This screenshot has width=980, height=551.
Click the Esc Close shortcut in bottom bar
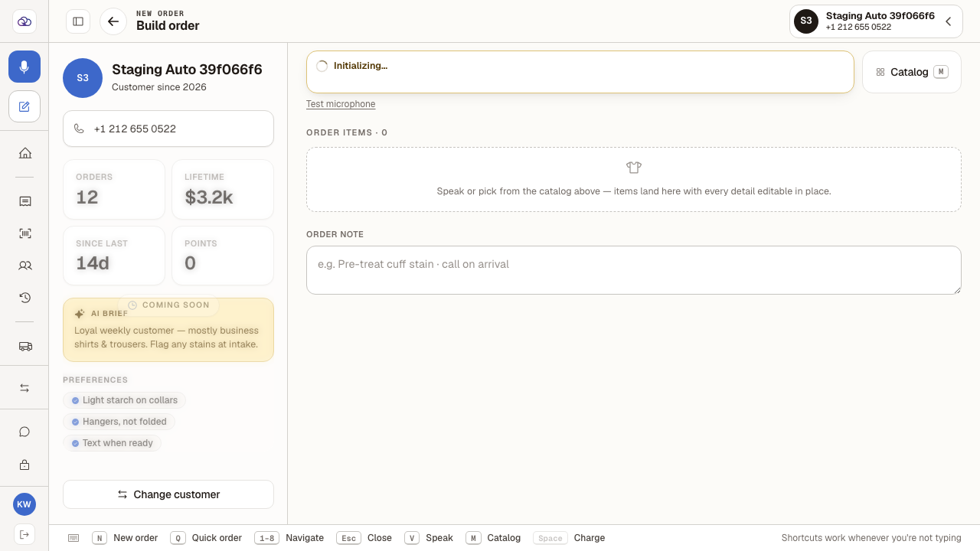[x=364, y=538]
